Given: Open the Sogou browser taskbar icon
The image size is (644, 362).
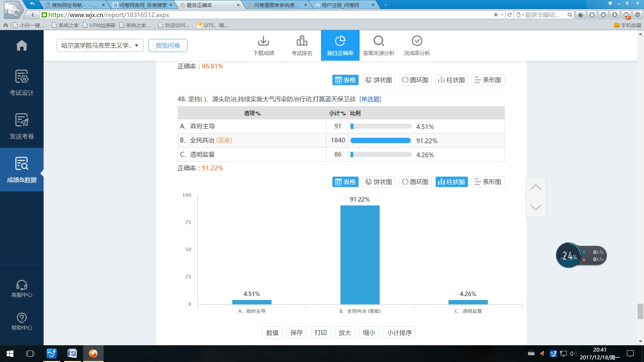Looking at the screenshot, I should [x=93, y=354].
